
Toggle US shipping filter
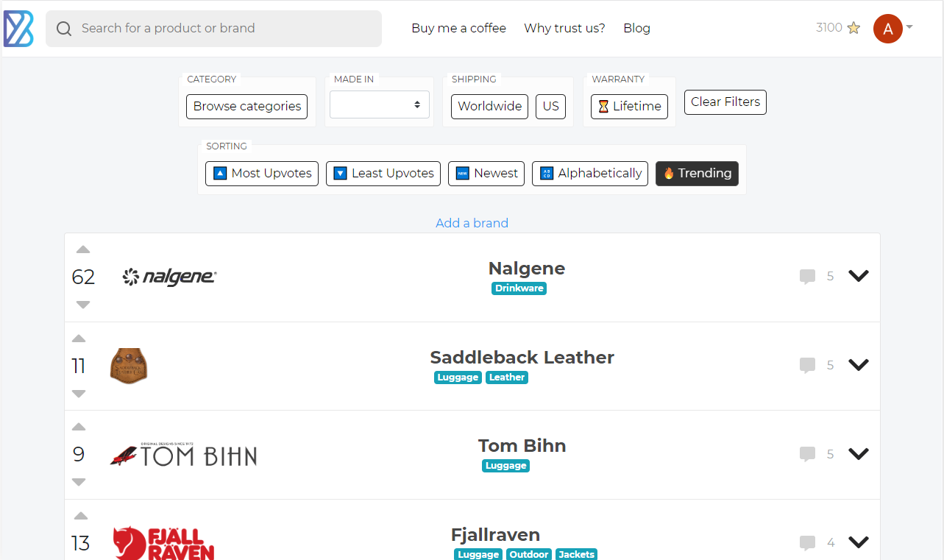551,106
